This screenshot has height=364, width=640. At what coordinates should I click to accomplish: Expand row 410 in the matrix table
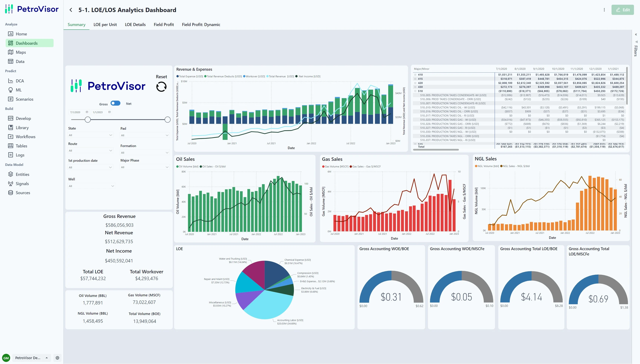click(x=415, y=75)
